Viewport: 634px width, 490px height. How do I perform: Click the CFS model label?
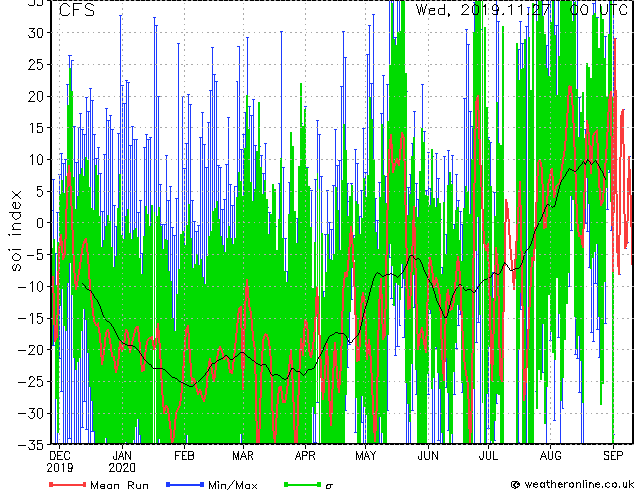click(x=77, y=10)
